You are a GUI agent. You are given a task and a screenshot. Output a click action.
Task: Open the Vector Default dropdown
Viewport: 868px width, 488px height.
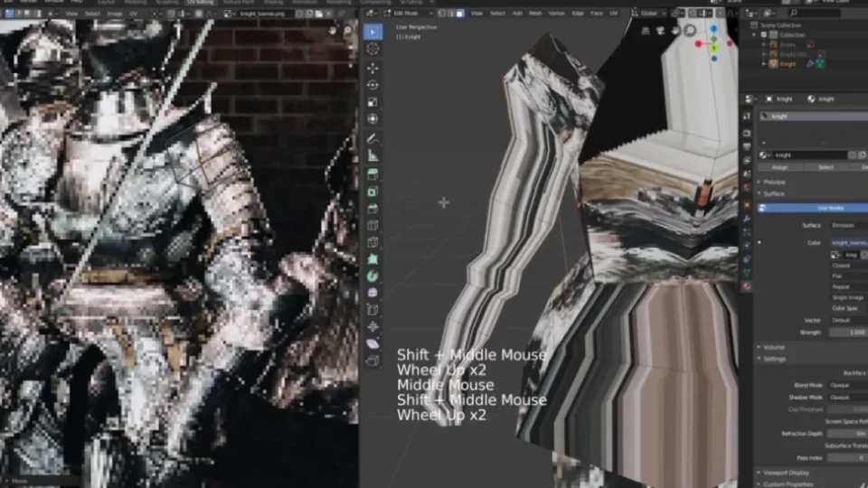(x=849, y=320)
